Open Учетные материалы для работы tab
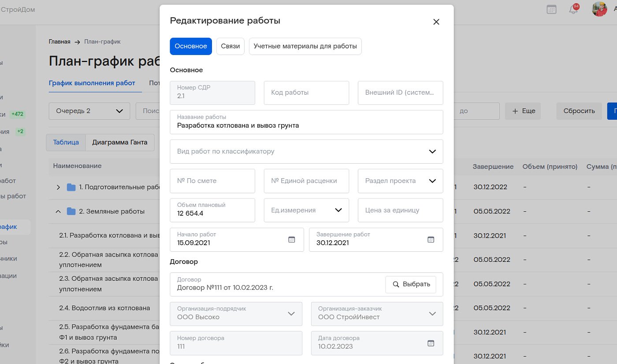This screenshot has width=617, height=364. pyautogui.click(x=305, y=46)
